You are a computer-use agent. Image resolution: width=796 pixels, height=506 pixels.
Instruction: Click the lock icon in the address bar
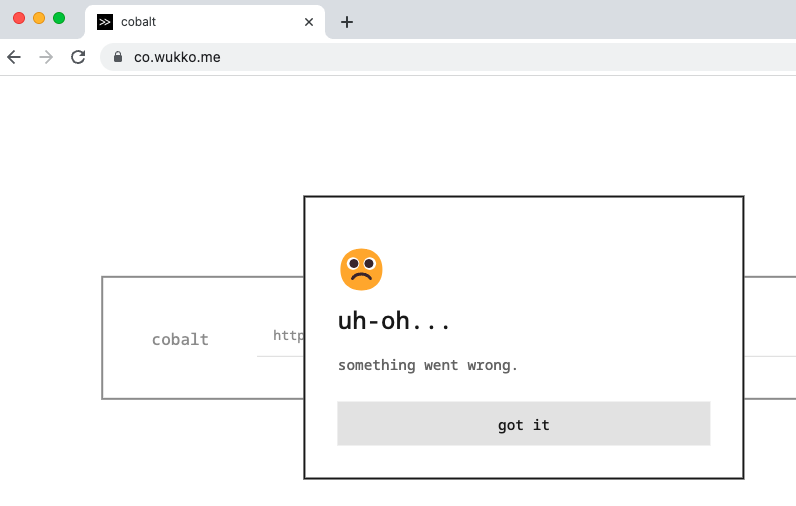118,57
